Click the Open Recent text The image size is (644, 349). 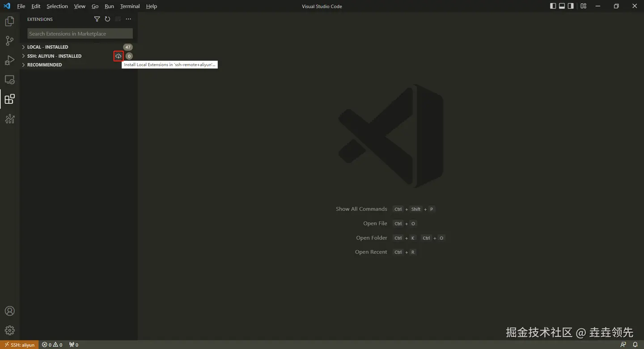(371, 252)
